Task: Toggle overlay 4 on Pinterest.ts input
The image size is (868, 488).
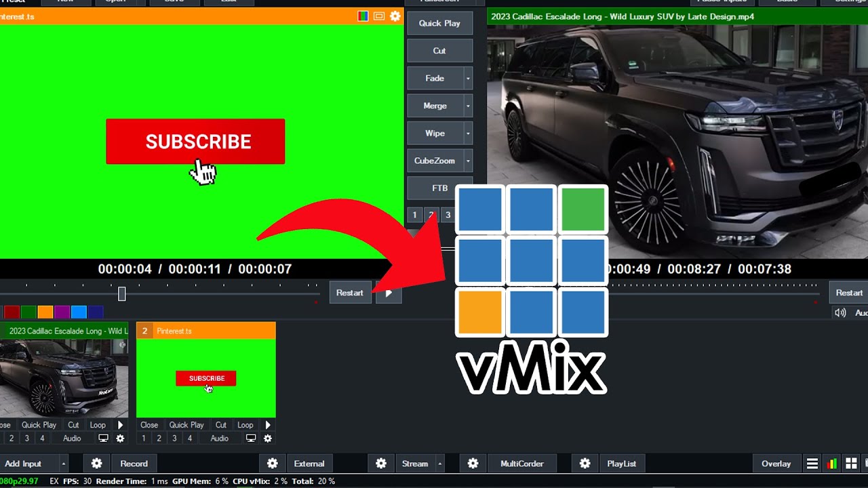Action: 189,439
